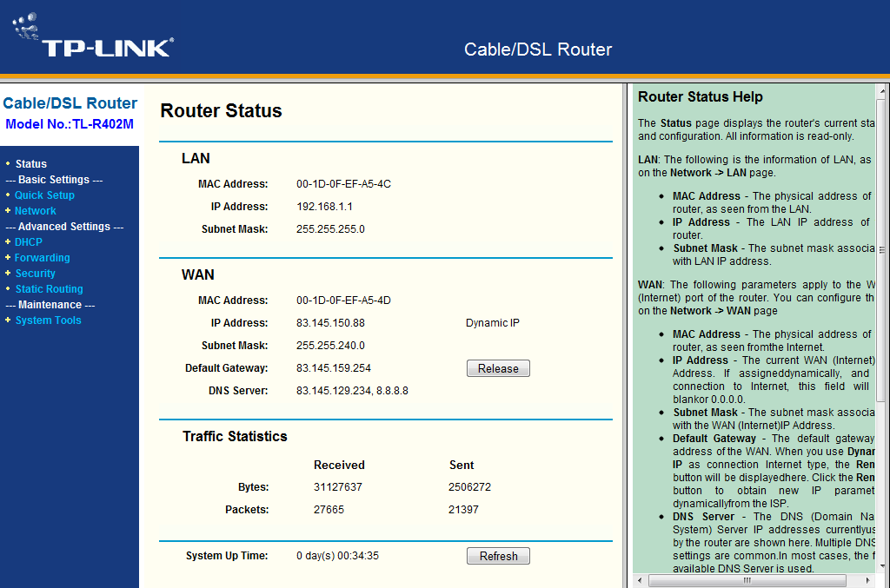Expand the DHCP plus icon
The width and height of the screenshot is (890, 588).
coord(8,241)
